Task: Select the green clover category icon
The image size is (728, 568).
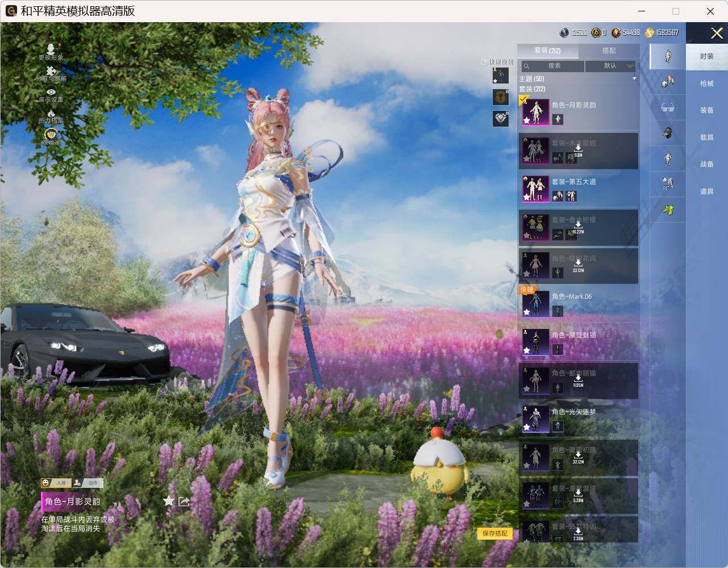Action: pos(668,210)
